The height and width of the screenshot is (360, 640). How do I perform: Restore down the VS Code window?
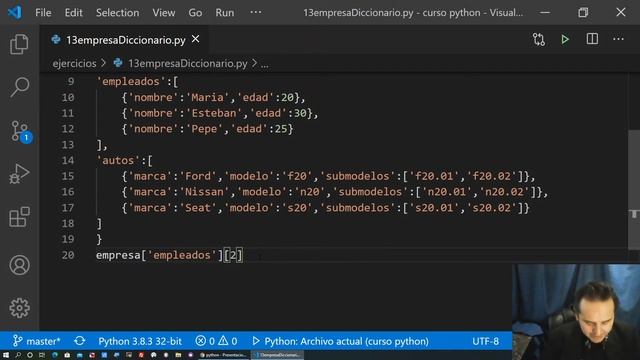(x=583, y=12)
